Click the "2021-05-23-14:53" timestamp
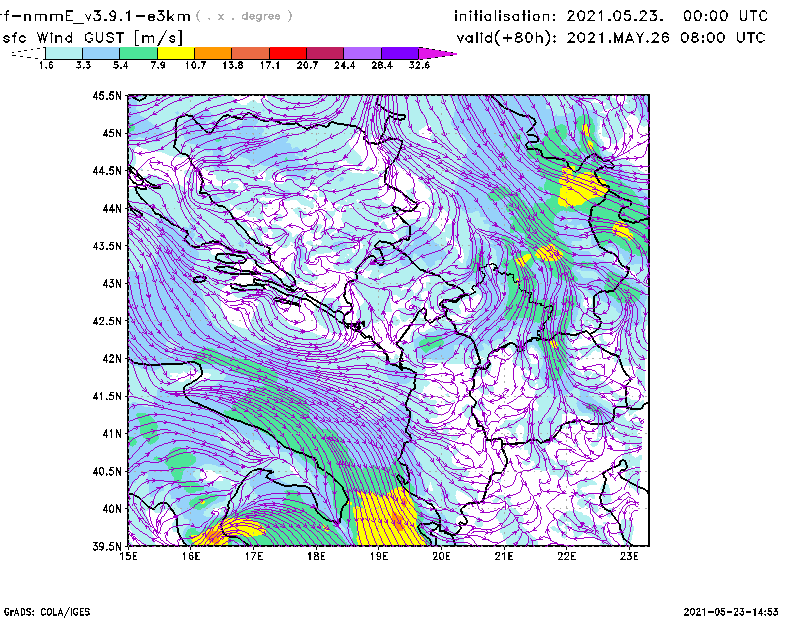Image resolution: width=800 pixels, height=618 pixels. pyautogui.click(x=731, y=612)
